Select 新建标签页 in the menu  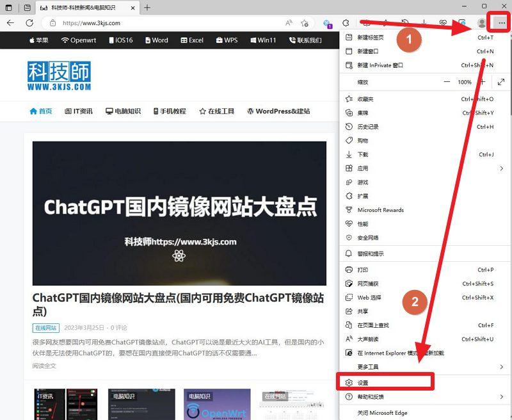tap(424, 38)
